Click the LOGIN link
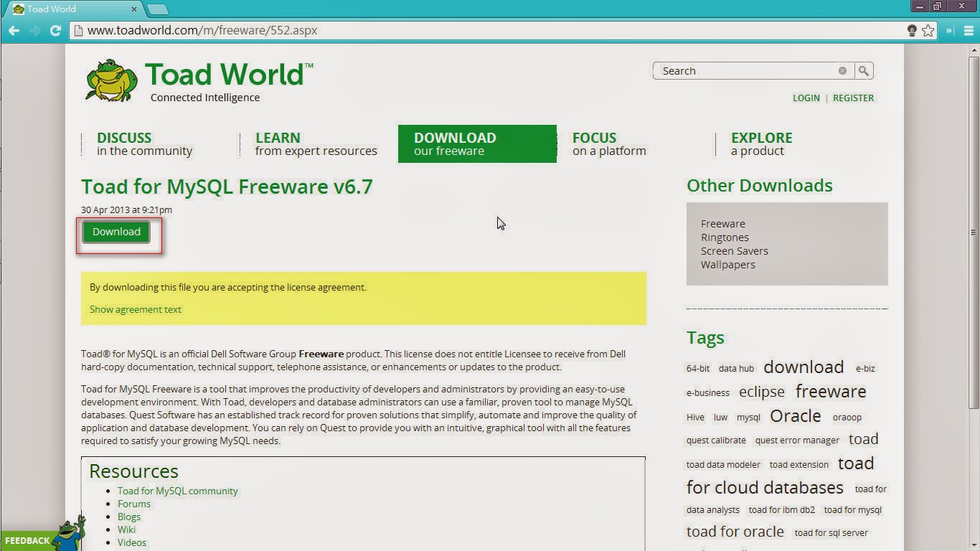Image resolution: width=980 pixels, height=551 pixels. click(x=806, y=98)
